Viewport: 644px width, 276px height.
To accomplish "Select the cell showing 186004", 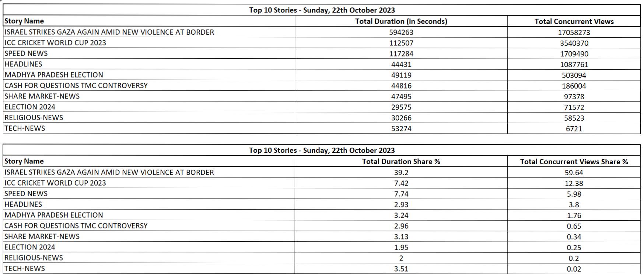I will [x=574, y=86].
